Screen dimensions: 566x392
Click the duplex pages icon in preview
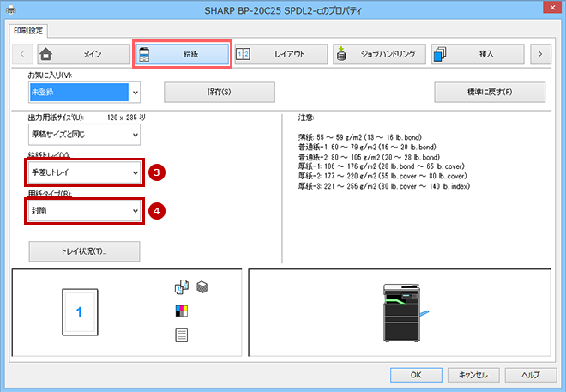(x=182, y=287)
